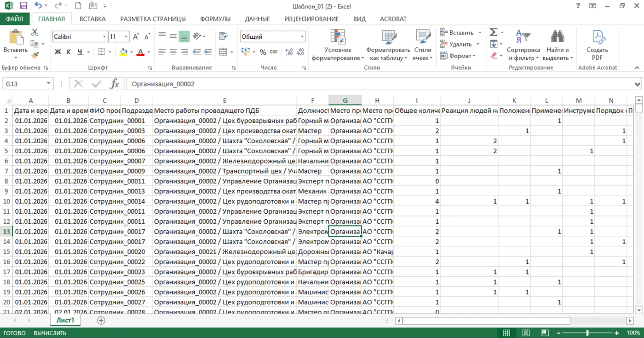
Task: Apply percent style format
Action: click(263, 52)
